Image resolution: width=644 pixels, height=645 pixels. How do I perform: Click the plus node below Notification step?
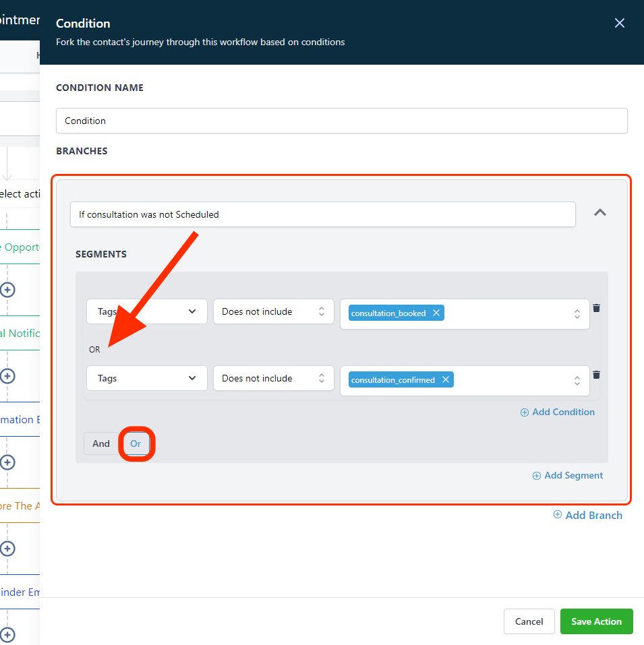point(7,376)
